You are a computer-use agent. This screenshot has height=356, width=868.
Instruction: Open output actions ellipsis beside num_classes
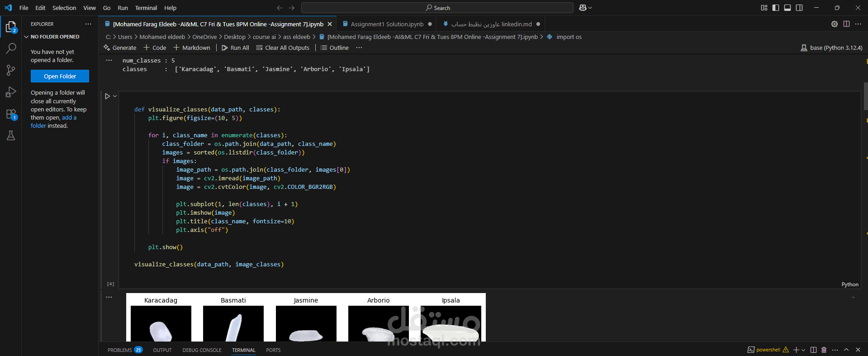coord(109,60)
